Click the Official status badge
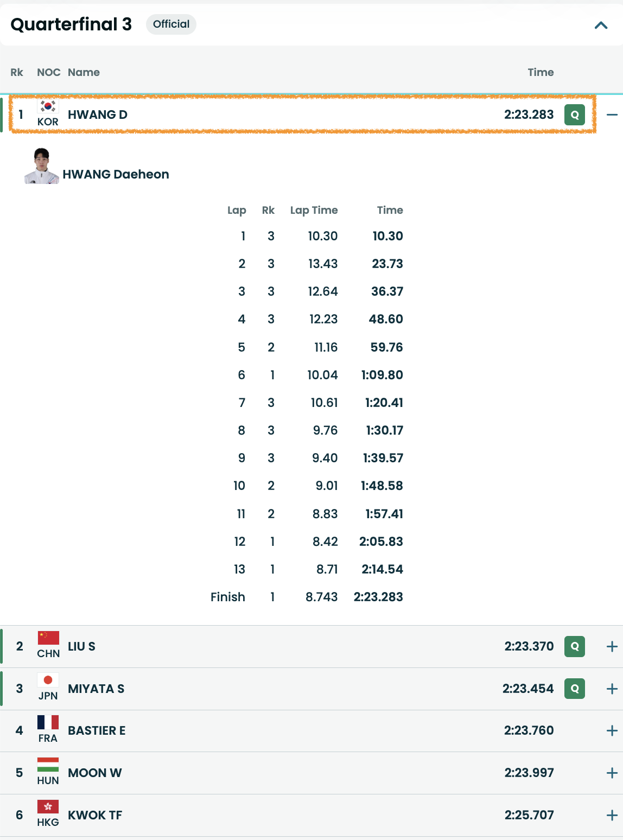This screenshot has width=623, height=840. pos(171,24)
